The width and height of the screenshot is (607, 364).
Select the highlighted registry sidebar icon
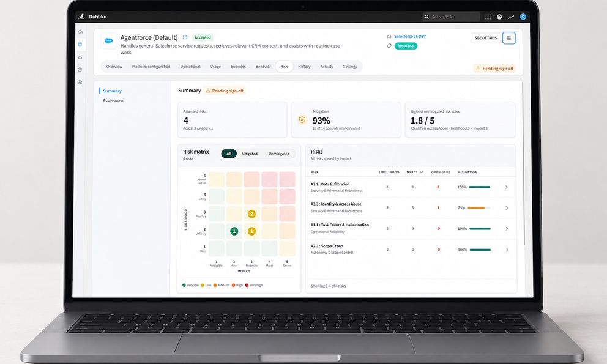pos(80,45)
